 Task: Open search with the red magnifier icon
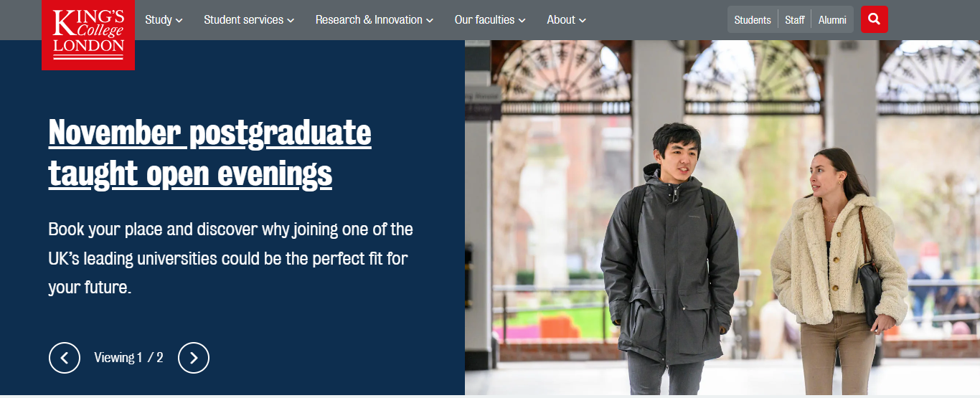click(x=874, y=19)
